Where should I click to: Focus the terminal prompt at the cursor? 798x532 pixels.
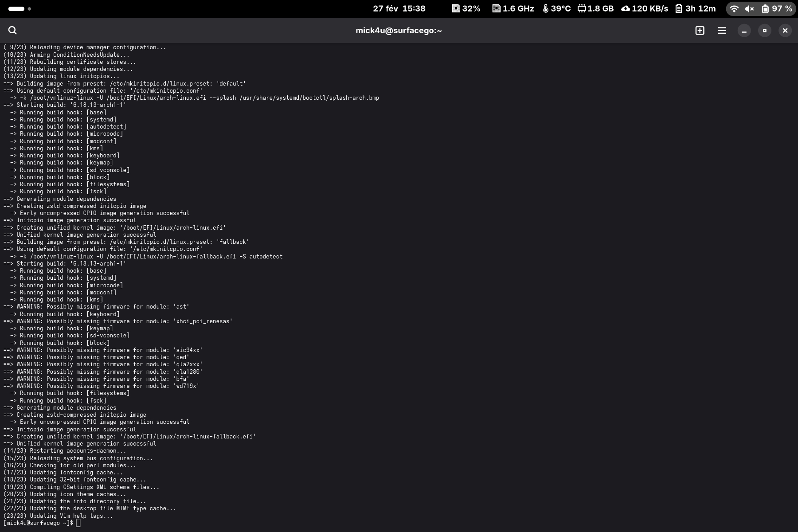tap(78, 523)
